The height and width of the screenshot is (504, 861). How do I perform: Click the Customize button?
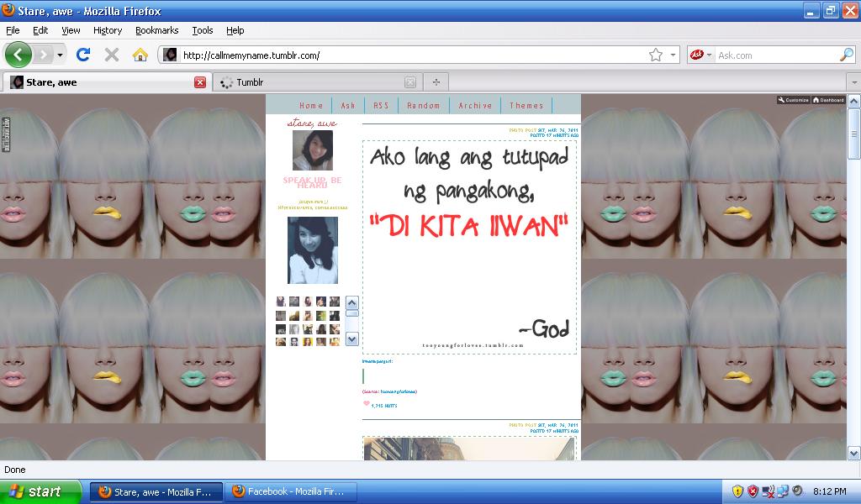point(793,100)
